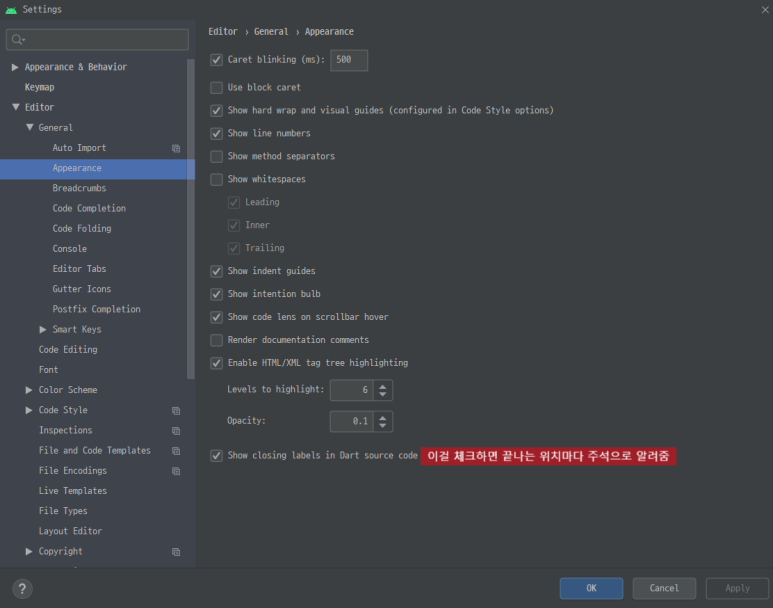
Task: Expand the Code Style node
Action: [29, 410]
